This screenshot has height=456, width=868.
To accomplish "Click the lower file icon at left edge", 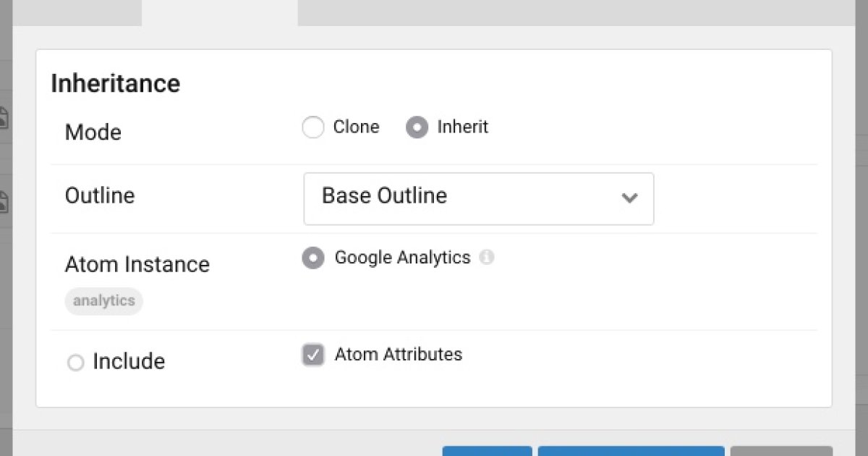I will 4,201.
